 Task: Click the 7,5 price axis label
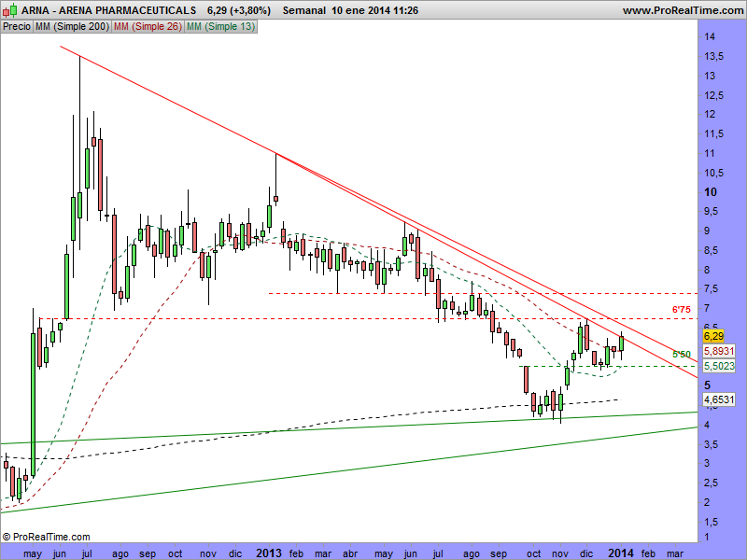click(x=713, y=289)
